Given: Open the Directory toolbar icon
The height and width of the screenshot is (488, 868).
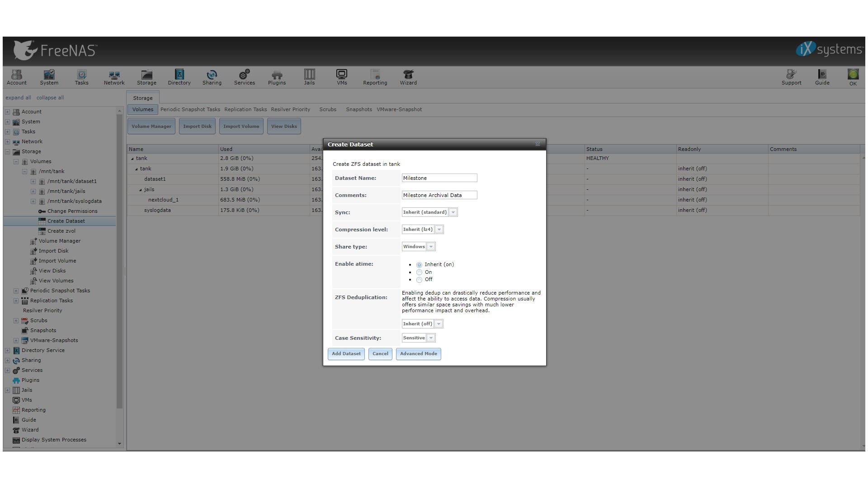Looking at the screenshot, I should [x=179, y=77].
